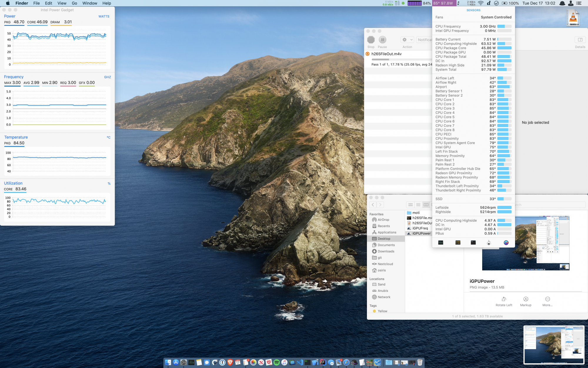Select the iGPUFreq file in Finder
Image resolution: width=588 pixels, height=368 pixels.
[x=420, y=228]
